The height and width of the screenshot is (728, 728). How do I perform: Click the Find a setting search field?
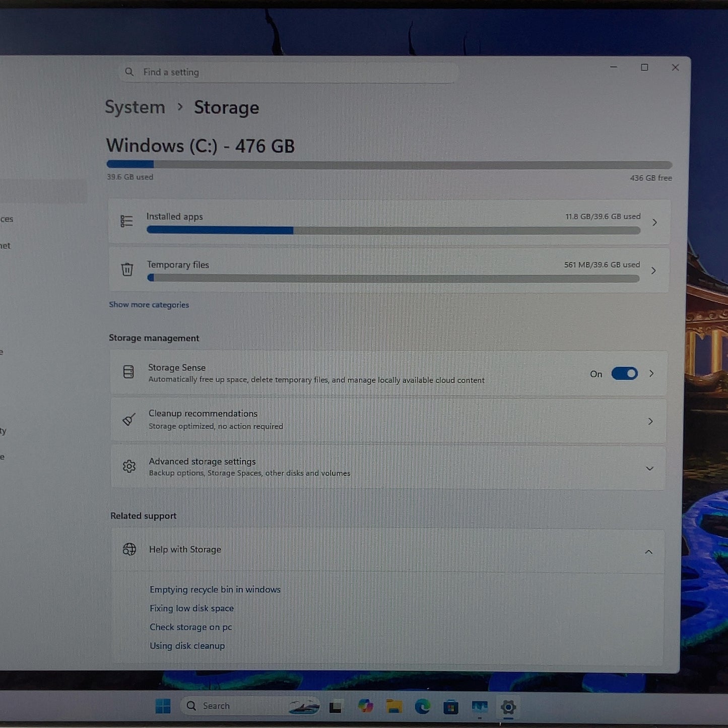pos(289,73)
